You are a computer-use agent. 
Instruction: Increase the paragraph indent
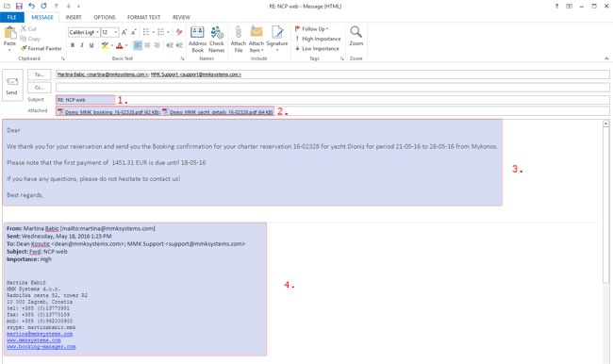[x=179, y=45]
